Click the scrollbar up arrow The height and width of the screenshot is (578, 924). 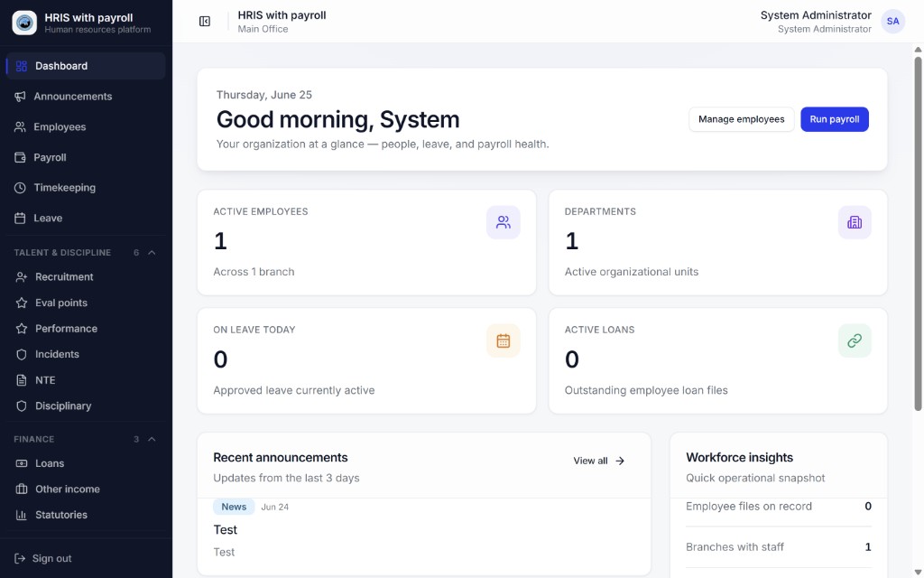tap(918, 50)
